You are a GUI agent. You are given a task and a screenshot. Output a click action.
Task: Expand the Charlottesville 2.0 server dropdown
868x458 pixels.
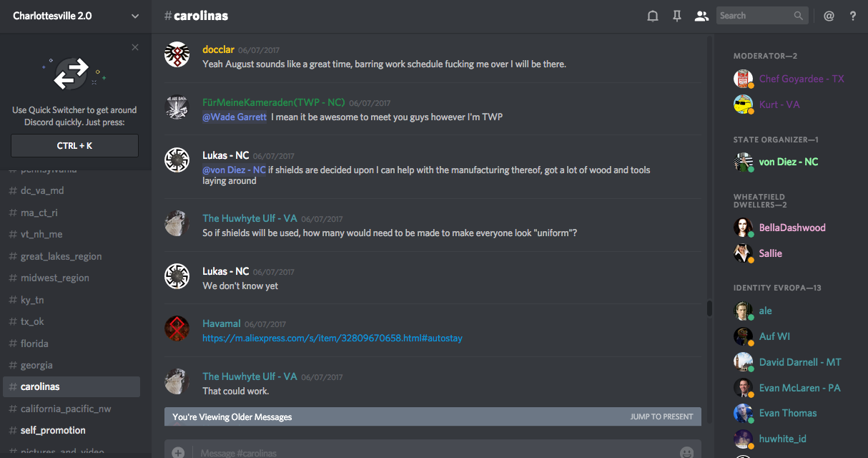coord(135,16)
